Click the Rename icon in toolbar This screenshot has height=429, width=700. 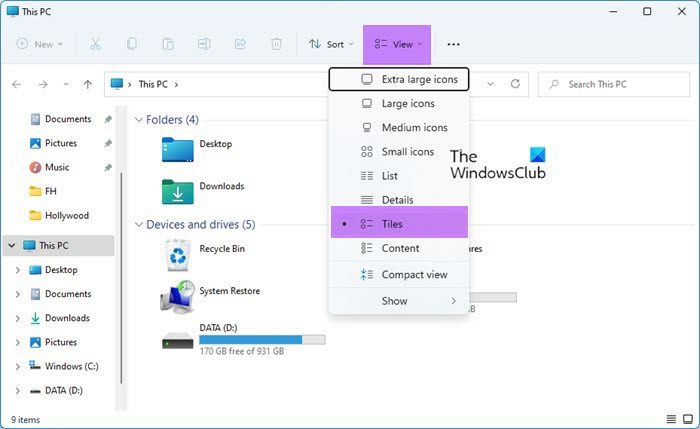coord(204,44)
